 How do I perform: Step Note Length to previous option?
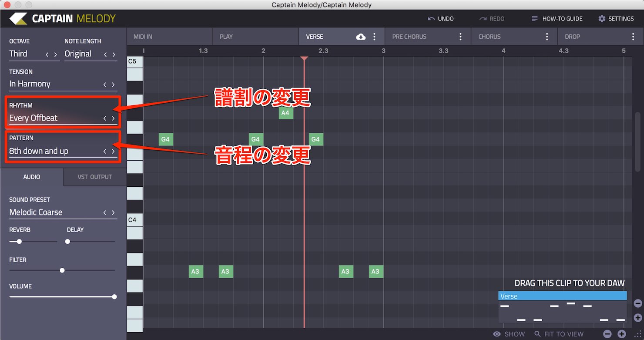click(x=105, y=55)
